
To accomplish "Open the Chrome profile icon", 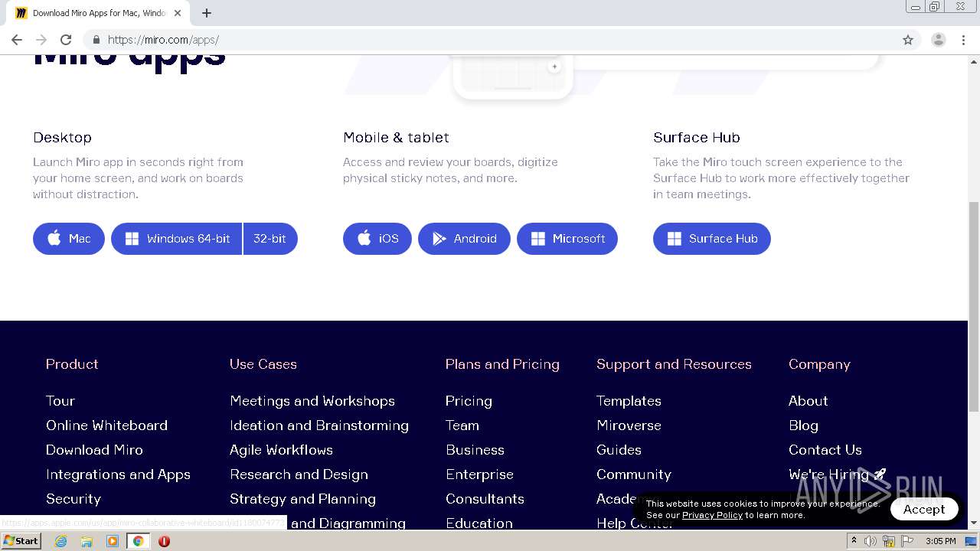I will pyautogui.click(x=939, y=40).
